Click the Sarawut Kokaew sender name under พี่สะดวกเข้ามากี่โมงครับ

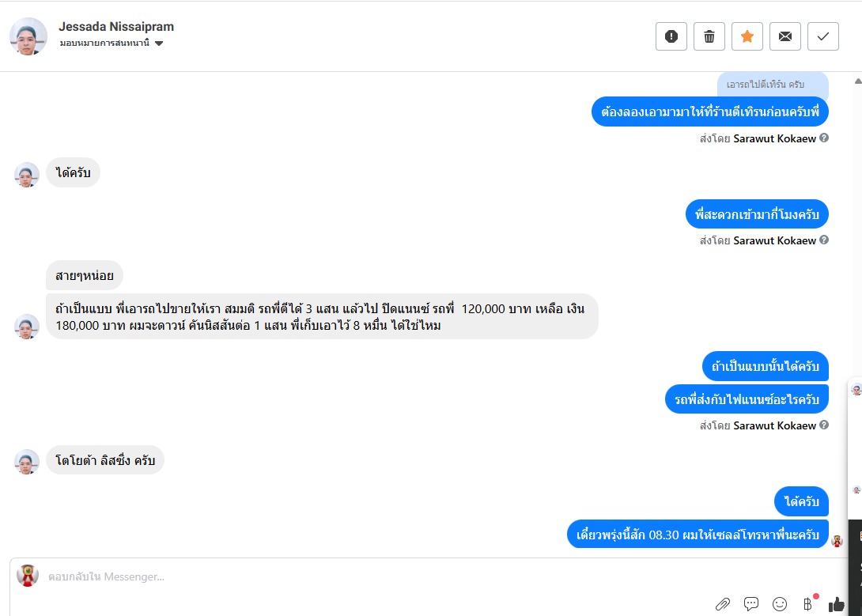pyautogui.click(x=774, y=240)
